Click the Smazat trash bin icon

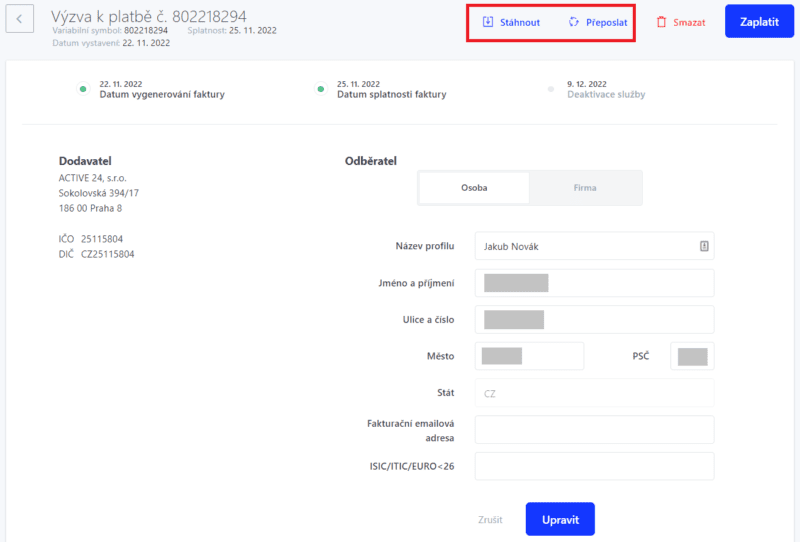(661, 22)
